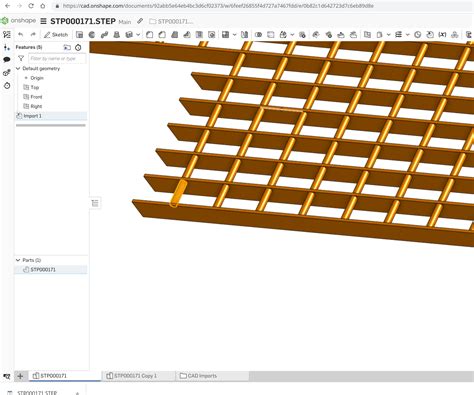
Task: Open the Comments speech bubble panel
Action: click(x=7, y=60)
